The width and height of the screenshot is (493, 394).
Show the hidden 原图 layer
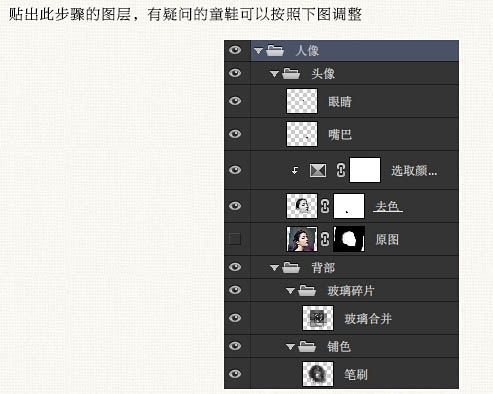(235, 239)
